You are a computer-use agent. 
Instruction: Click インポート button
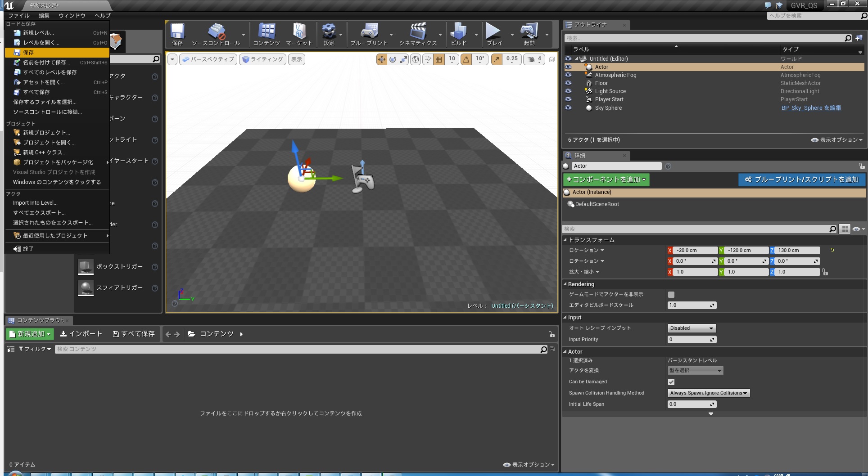pyautogui.click(x=81, y=334)
